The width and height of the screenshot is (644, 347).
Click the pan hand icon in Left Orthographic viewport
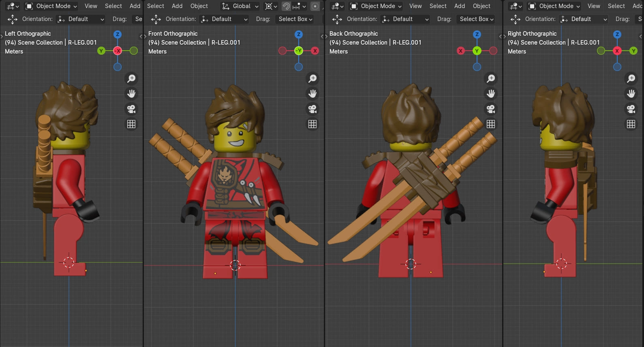[x=131, y=94]
